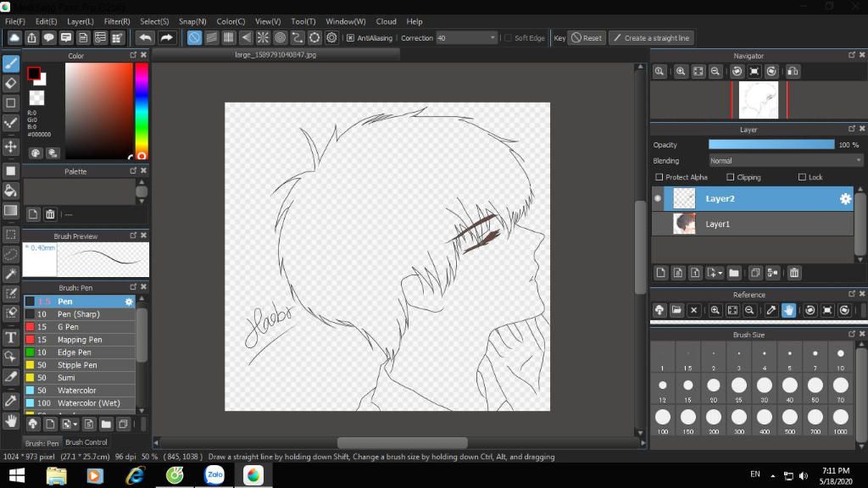This screenshot has width=868, height=488.
Task: Click the horizontal canvas scrollbar
Action: point(403,442)
